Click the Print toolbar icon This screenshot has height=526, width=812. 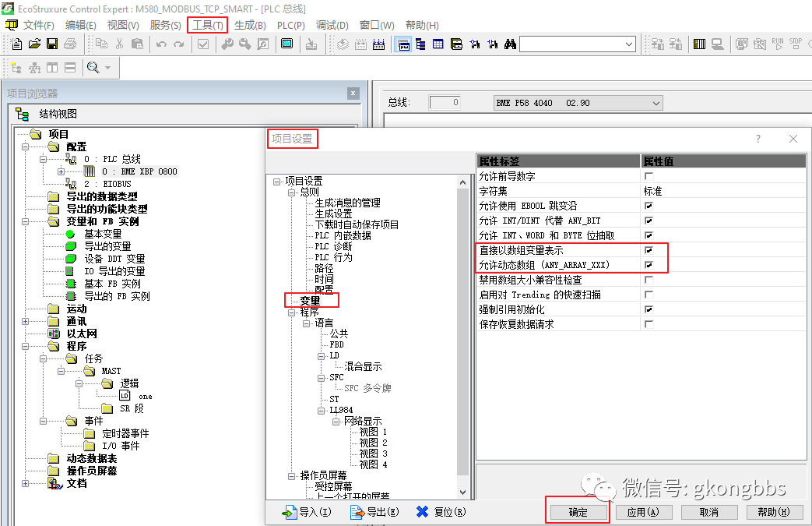[x=70, y=44]
